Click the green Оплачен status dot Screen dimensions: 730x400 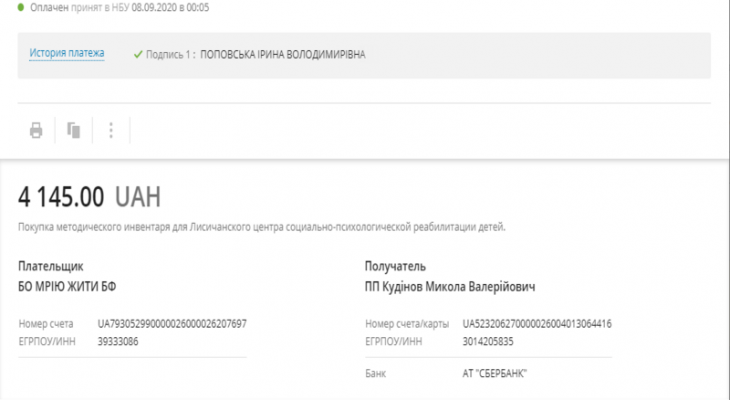point(20,7)
